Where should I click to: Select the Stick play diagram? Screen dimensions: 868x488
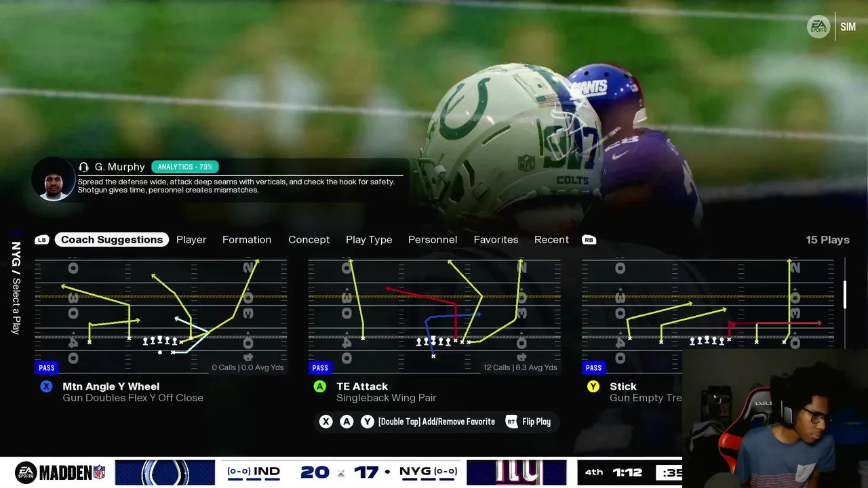pos(708,316)
